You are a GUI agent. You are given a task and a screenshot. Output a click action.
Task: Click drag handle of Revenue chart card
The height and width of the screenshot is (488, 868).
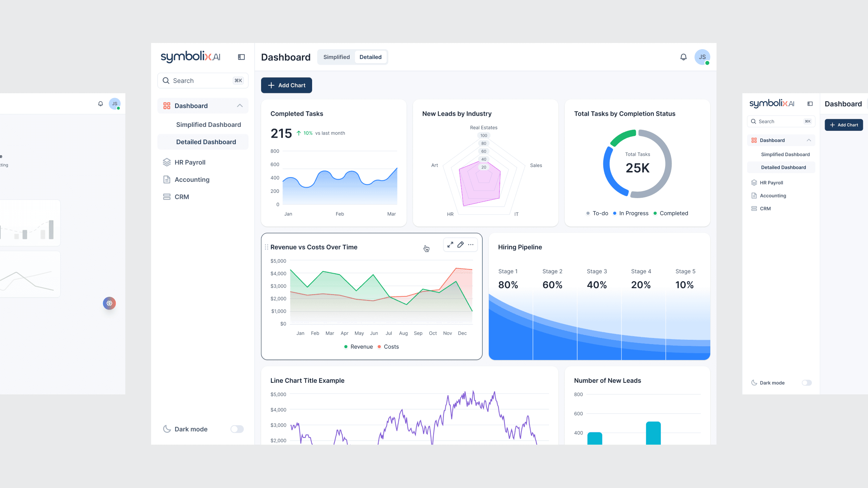coord(267,247)
